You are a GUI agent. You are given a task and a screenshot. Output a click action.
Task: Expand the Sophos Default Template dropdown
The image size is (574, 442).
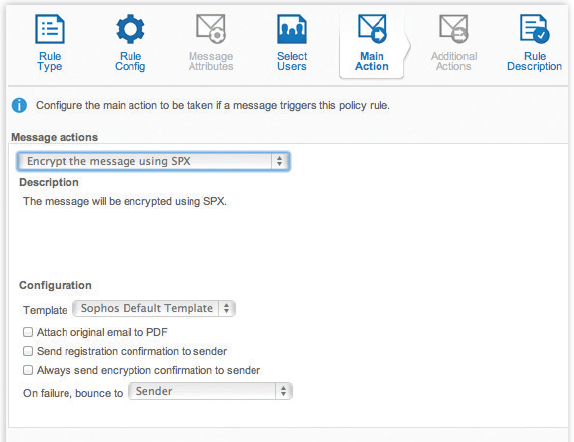click(x=154, y=308)
